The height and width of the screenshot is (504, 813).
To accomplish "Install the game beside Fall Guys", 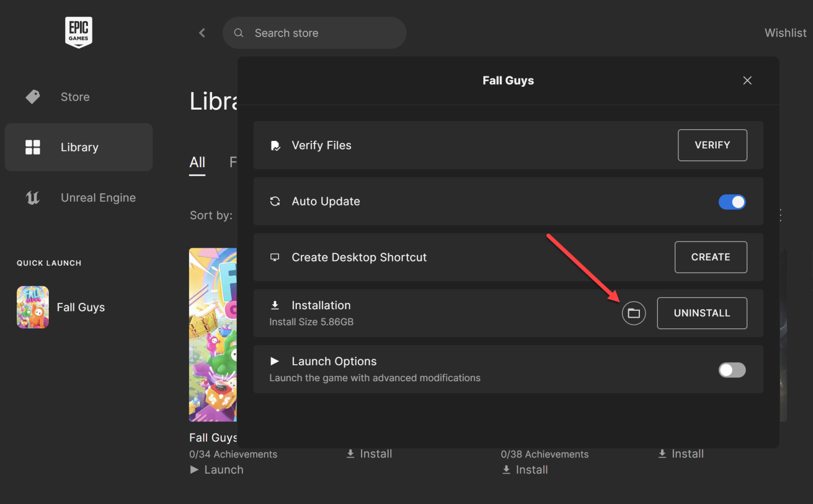I will pyautogui.click(x=369, y=454).
